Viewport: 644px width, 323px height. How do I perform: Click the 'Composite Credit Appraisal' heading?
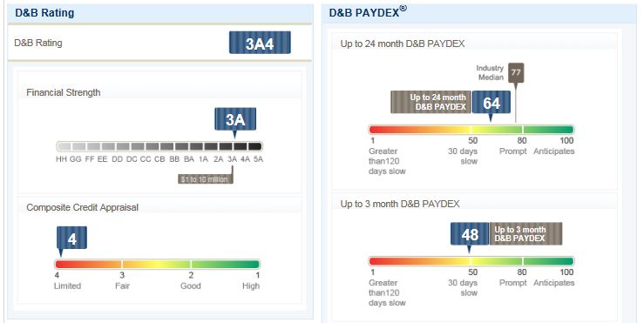click(x=82, y=207)
